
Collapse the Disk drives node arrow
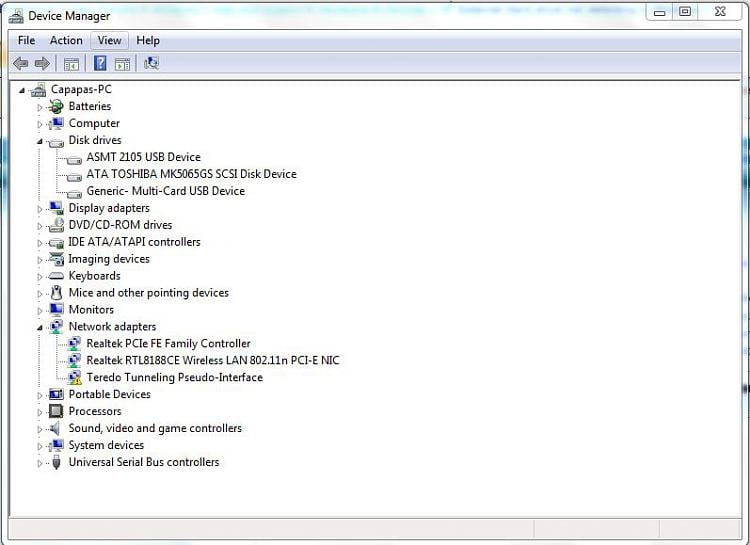pyautogui.click(x=40, y=142)
